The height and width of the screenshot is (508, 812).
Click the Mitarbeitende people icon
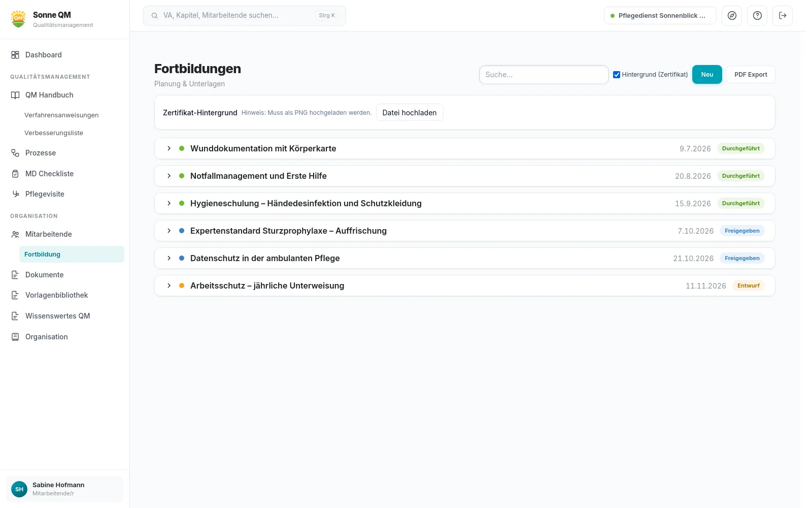point(15,234)
